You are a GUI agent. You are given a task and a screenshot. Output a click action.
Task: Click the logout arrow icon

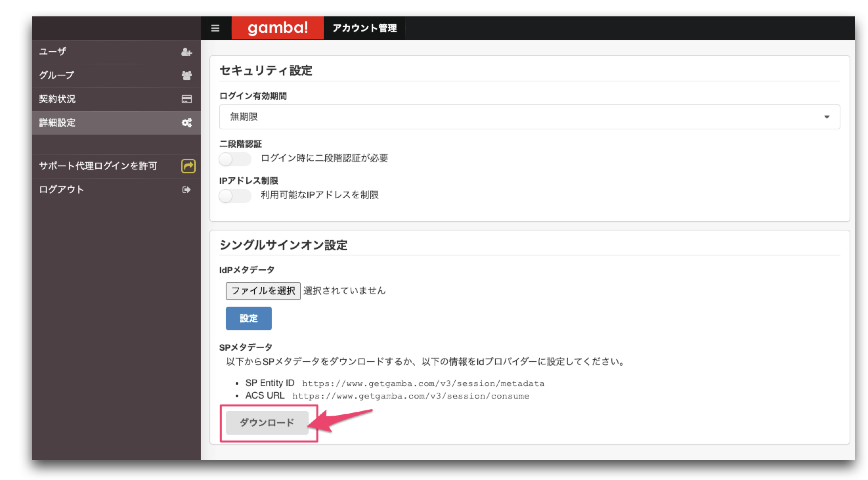point(186,190)
